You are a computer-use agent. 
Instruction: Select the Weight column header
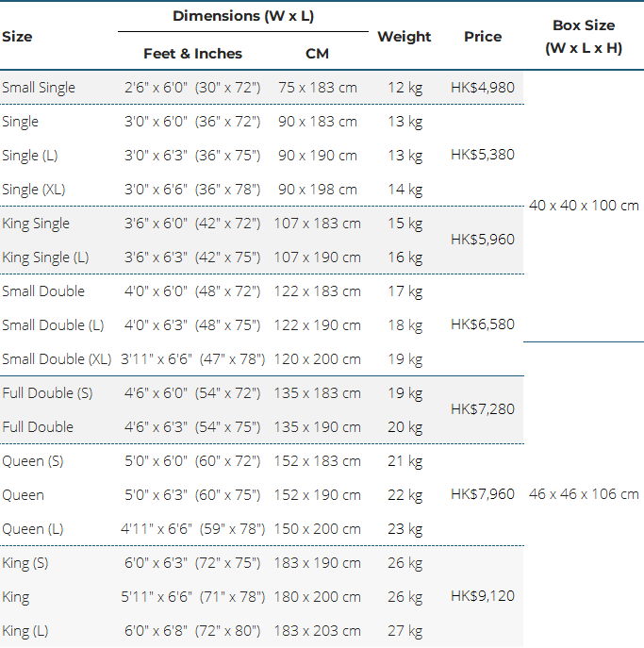[x=404, y=37]
